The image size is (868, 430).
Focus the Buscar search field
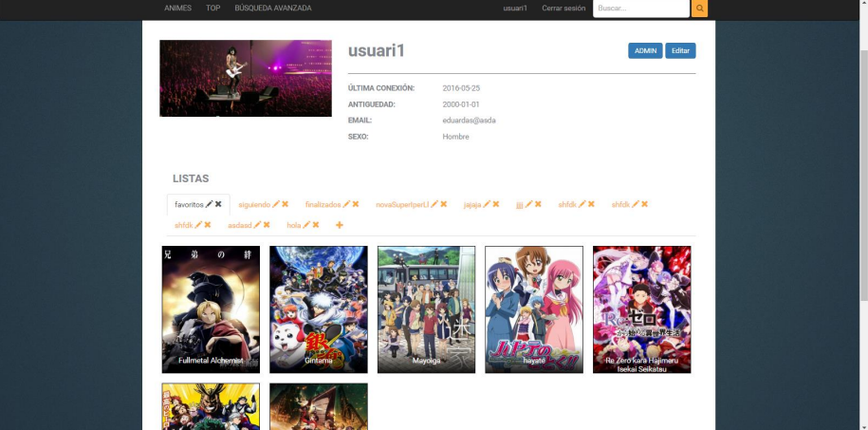(641, 9)
